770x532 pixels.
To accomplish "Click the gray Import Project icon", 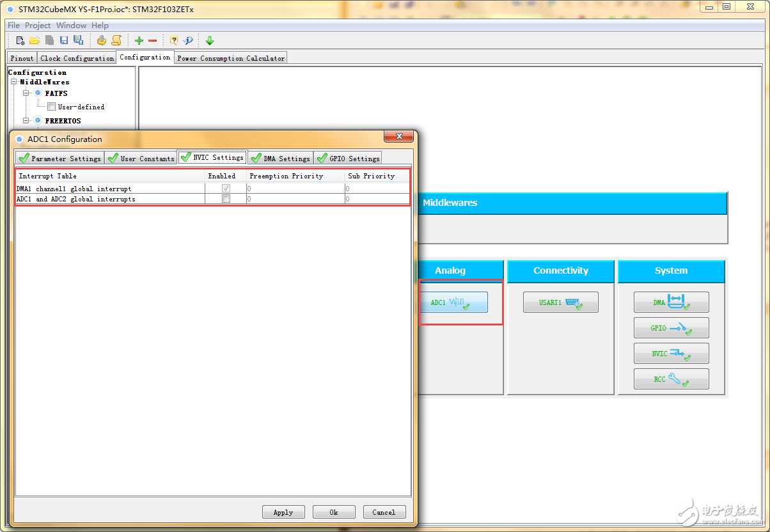I will tap(49, 40).
